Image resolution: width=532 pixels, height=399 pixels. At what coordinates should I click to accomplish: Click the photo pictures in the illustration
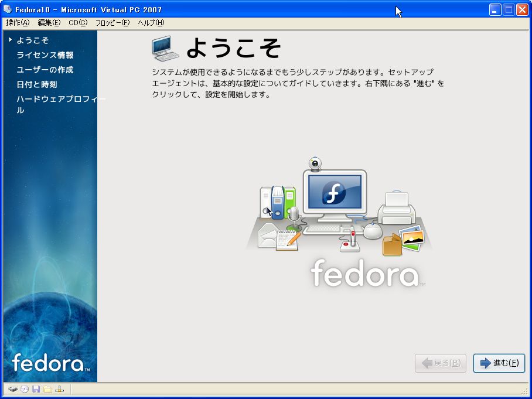[x=411, y=237]
